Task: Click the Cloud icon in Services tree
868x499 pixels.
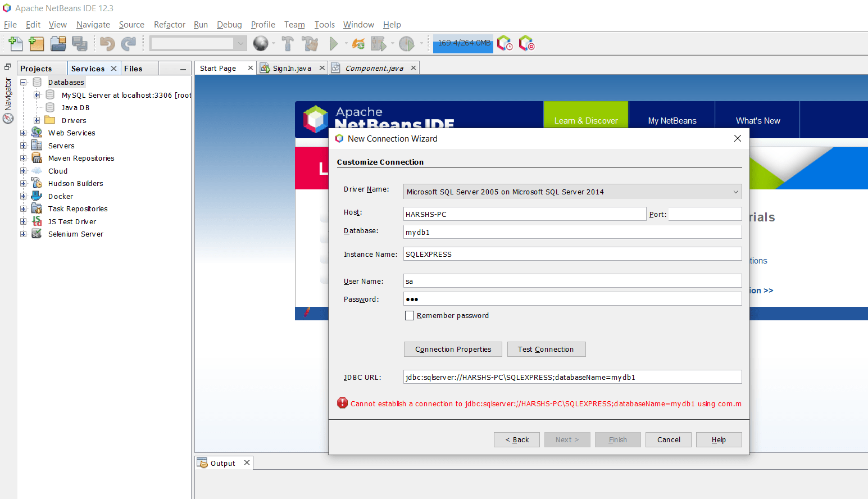Action: coord(37,171)
